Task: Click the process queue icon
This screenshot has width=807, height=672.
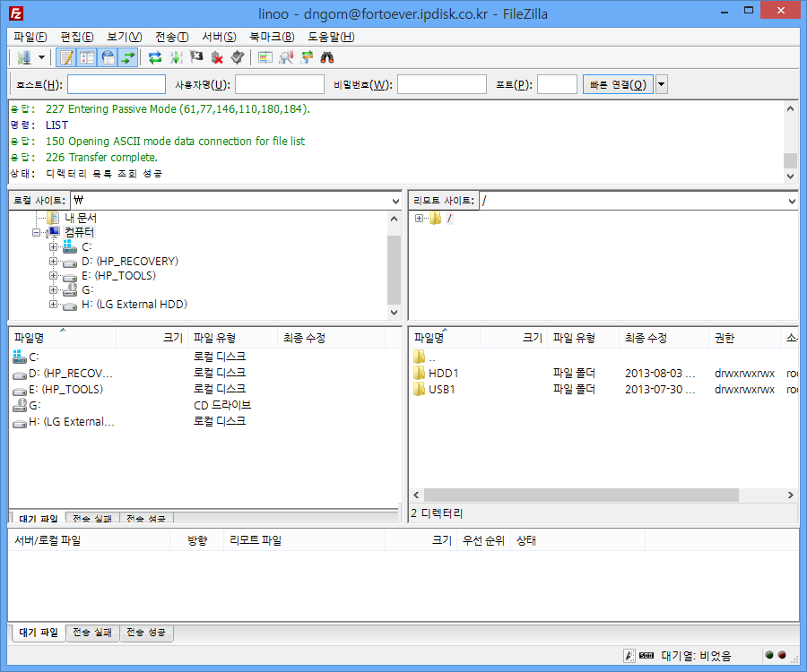Action: (176, 57)
